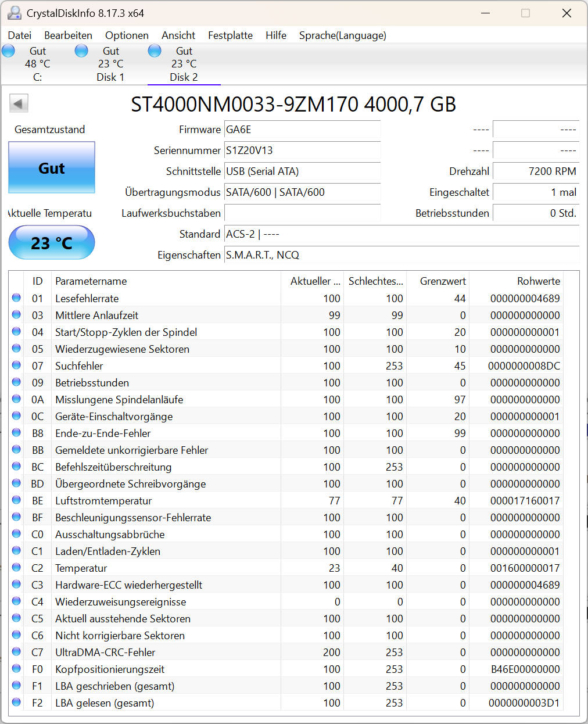Click the ID column header

pyautogui.click(x=37, y=281)
